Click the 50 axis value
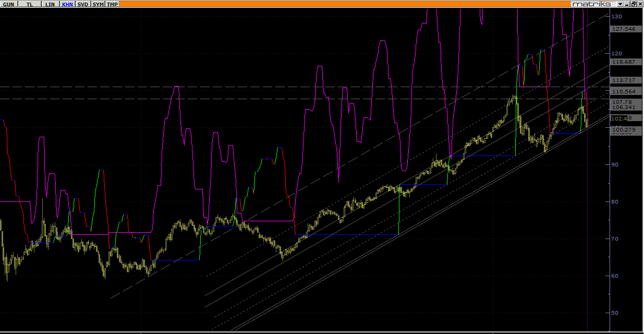Image resolution: width=644 pixels, height=334 pixels. 615,313
